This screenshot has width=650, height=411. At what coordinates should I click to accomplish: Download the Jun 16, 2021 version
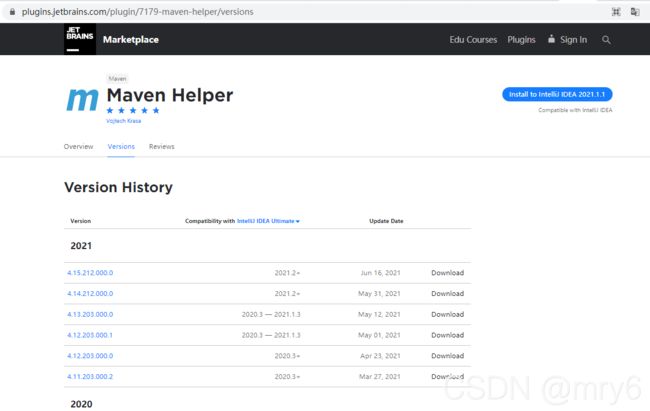447,273
